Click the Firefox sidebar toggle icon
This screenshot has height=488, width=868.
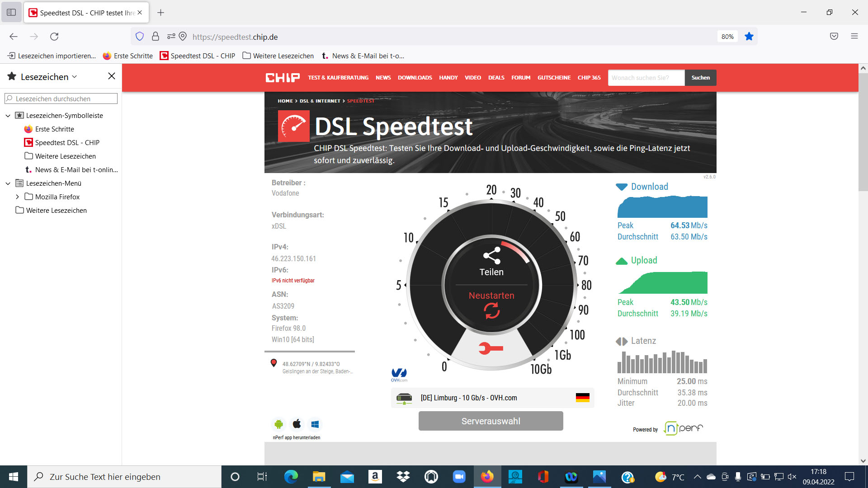pyautogui.click(x=11, y=13)
